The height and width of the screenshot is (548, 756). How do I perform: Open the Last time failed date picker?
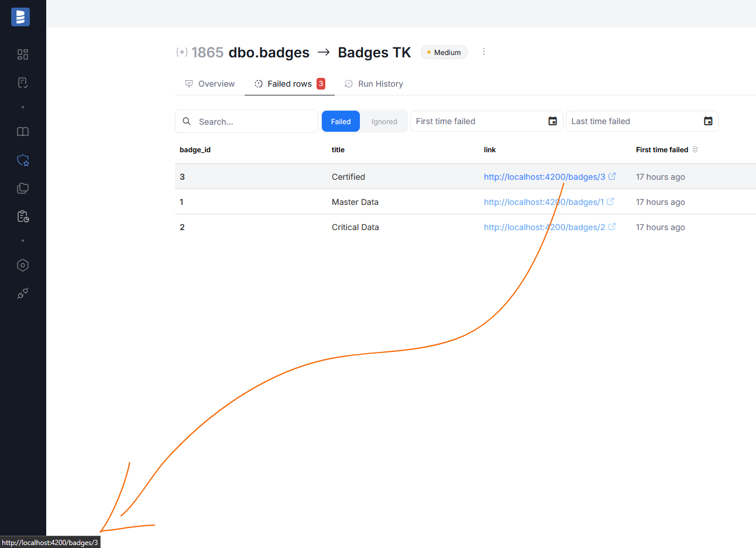[707, 121]
